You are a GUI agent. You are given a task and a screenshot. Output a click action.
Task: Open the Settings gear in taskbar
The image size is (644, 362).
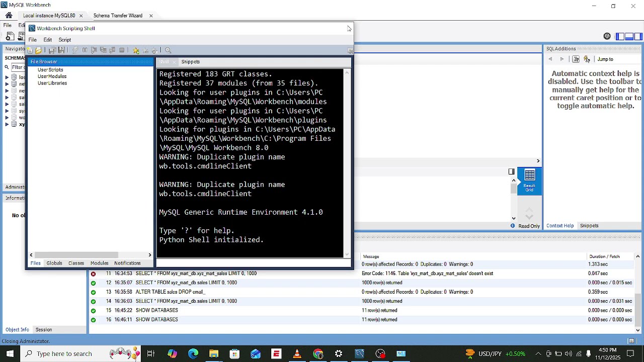[339, 353]
